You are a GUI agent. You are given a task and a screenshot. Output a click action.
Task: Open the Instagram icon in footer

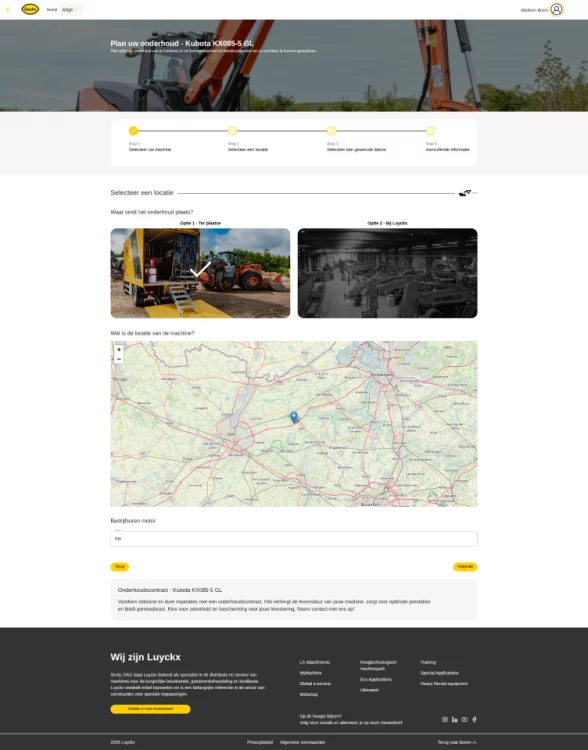(444, 719)
